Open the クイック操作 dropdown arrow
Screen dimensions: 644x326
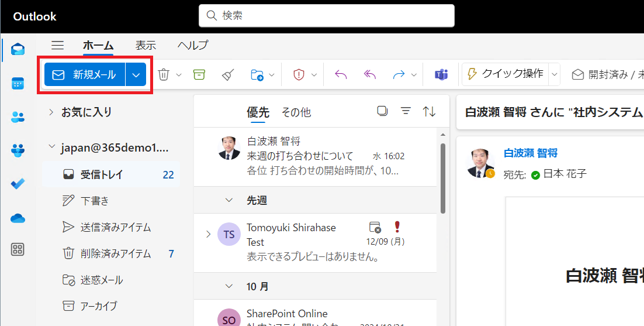555,74
